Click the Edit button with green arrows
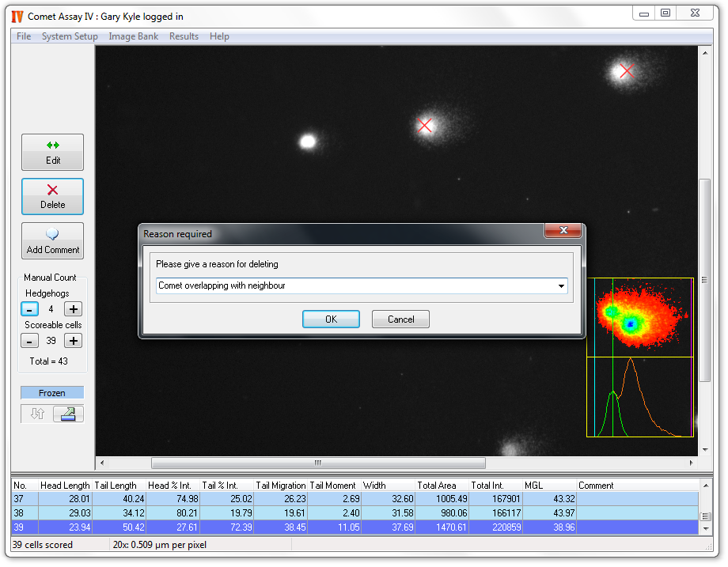The image size is (728, 567). (x=52, y=152)
